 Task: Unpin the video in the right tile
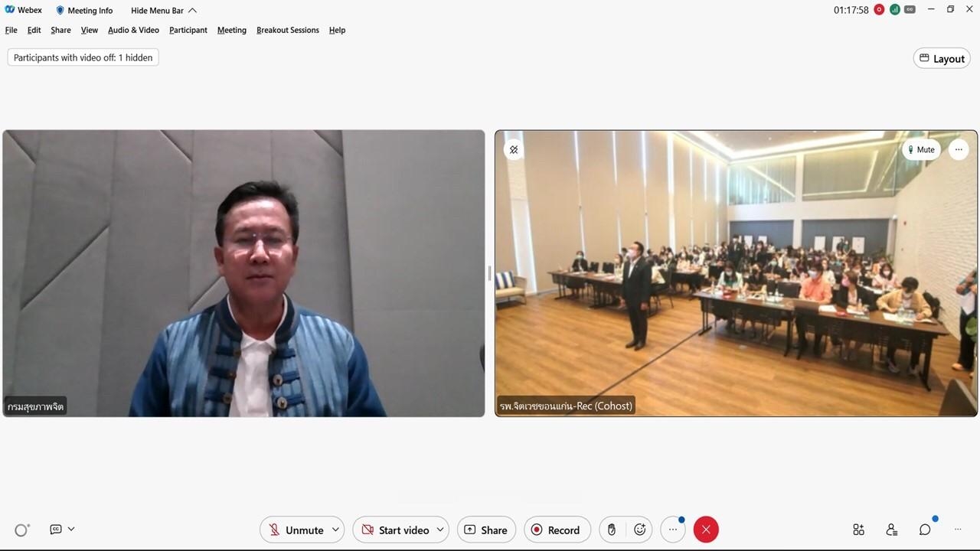point(514,150)
